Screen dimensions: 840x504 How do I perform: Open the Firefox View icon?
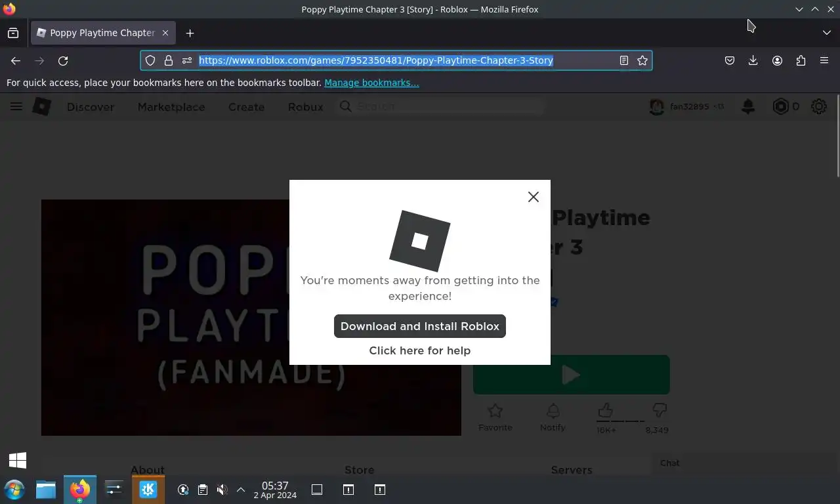point(13,33)
